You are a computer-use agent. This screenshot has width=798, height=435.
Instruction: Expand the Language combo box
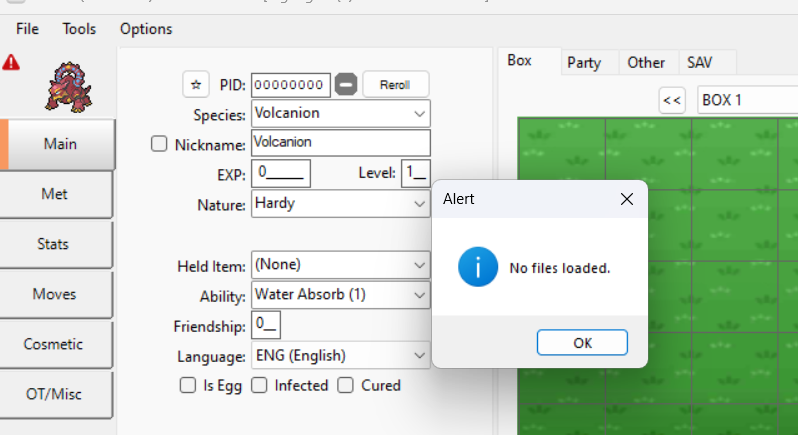click(x=419, y=355)
